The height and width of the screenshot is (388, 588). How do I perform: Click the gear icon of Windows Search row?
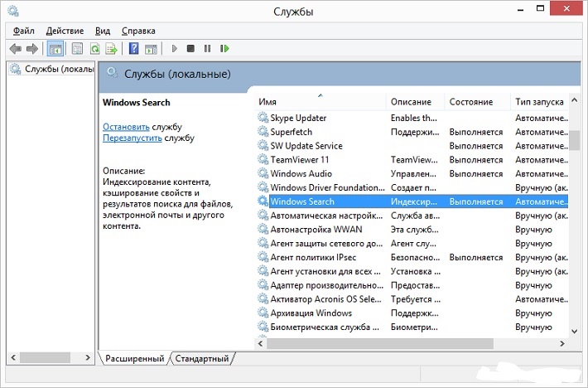point(263,201)
